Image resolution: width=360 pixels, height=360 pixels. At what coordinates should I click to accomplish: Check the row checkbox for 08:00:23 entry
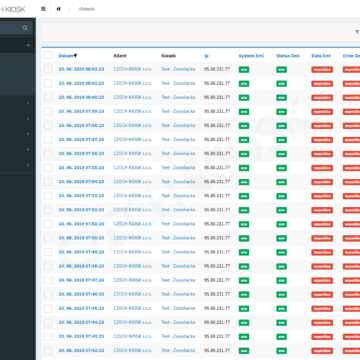click(48, 97)
